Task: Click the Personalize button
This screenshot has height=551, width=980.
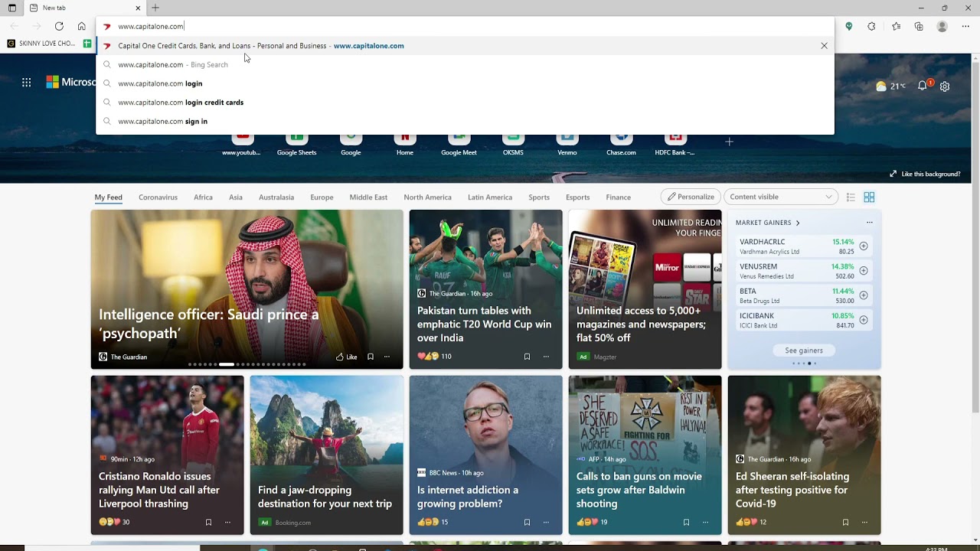Action: (x=691, y=197)
